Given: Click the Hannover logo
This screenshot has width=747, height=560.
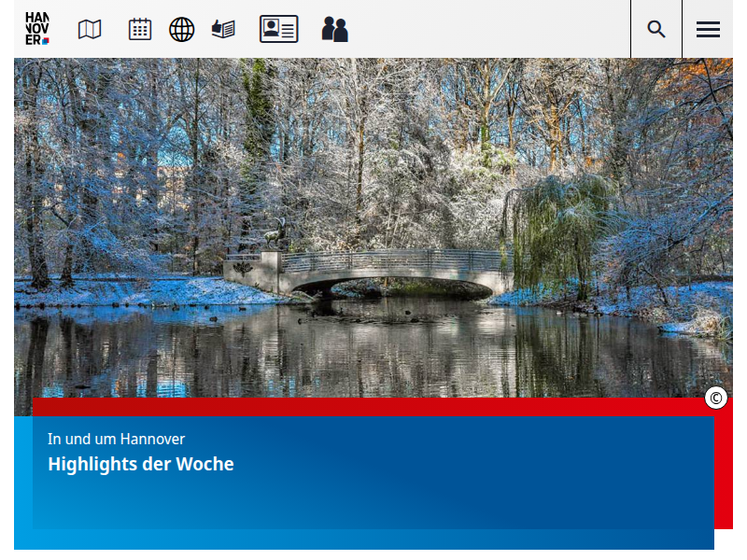Looking at the screenshot, I should click(37, 29).
